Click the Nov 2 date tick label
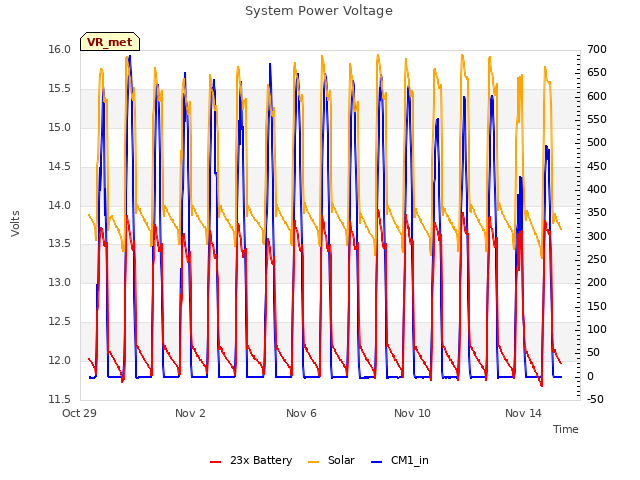The width and height of the screenshot is (640, 480). click(x=190, y=413)
